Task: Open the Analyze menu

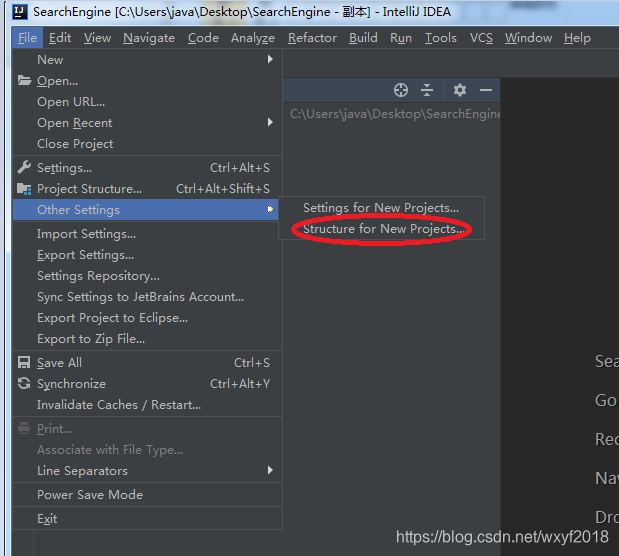Action: pos(253,38)
